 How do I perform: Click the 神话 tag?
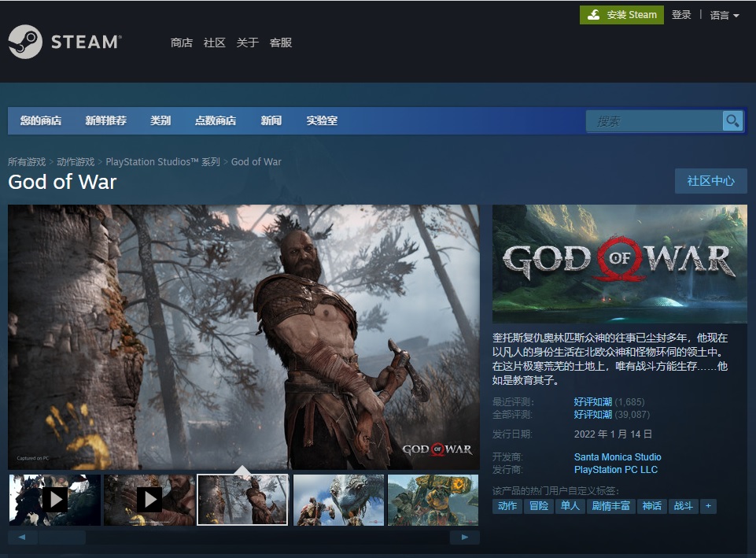(652, 506)
